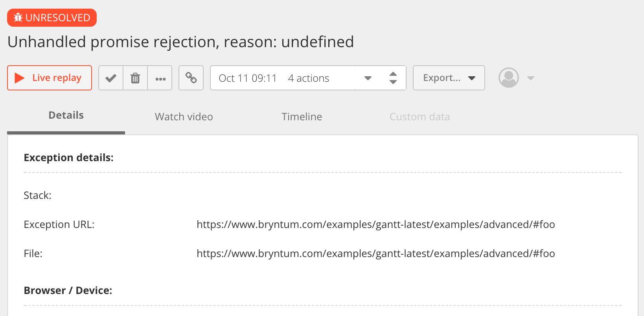Mark the error as resolved with checkmark
Image resolution: width=644 pixels, height=316 pixels.
pos(111,78)
